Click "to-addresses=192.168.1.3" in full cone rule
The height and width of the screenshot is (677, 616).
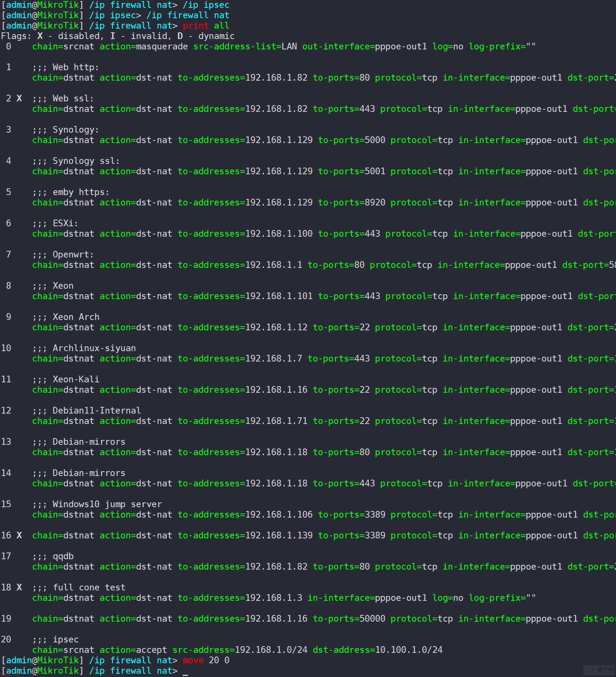click(x=240, y=598)
